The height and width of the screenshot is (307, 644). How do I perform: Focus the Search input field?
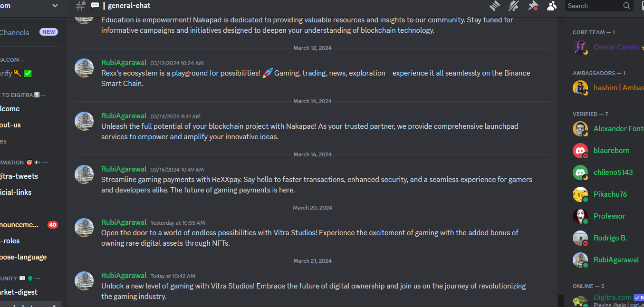pyautogui.click(x=599, y=6)
